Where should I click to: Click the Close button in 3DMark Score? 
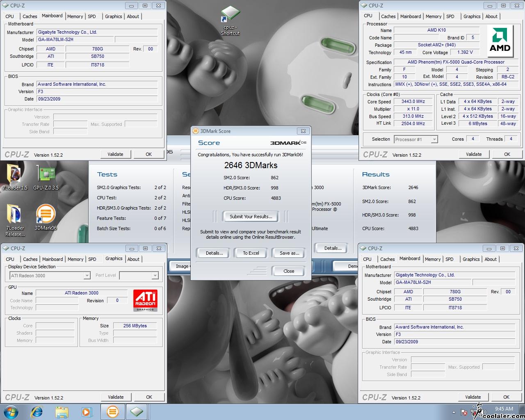289,271
